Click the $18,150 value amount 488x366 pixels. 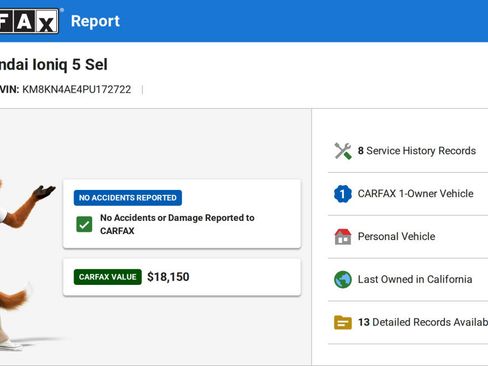pos(168,277)
